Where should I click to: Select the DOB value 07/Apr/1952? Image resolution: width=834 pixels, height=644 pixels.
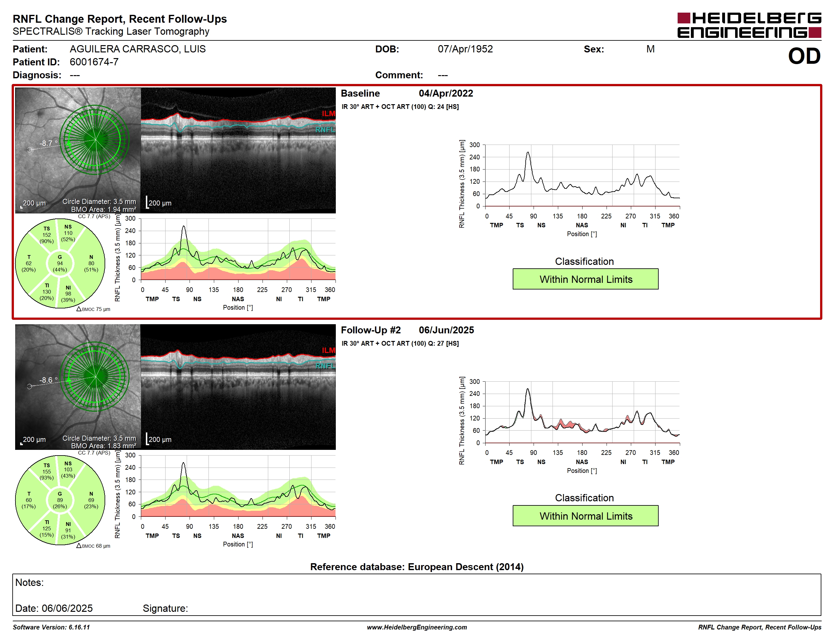465,49
